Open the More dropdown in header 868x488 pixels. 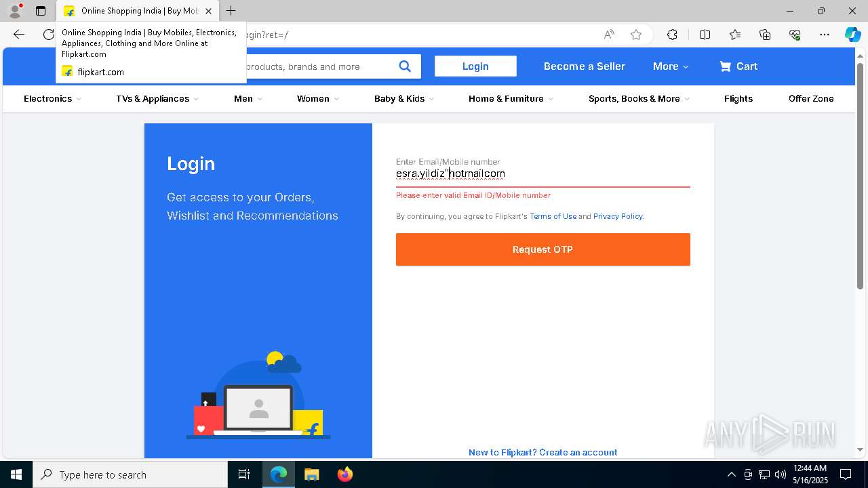[x=671, y=66]
